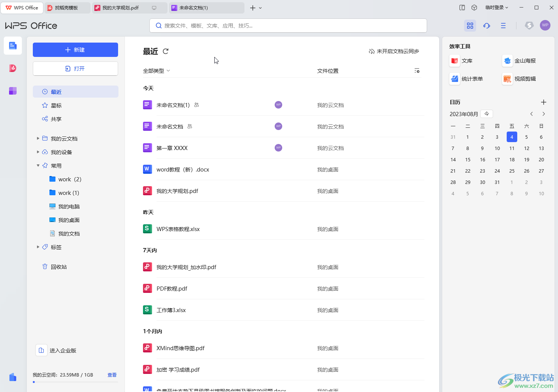The width and height of the screenshot is (558, 392).
Task: Open the documents home icon in left rail
Action: click(13, 46)
